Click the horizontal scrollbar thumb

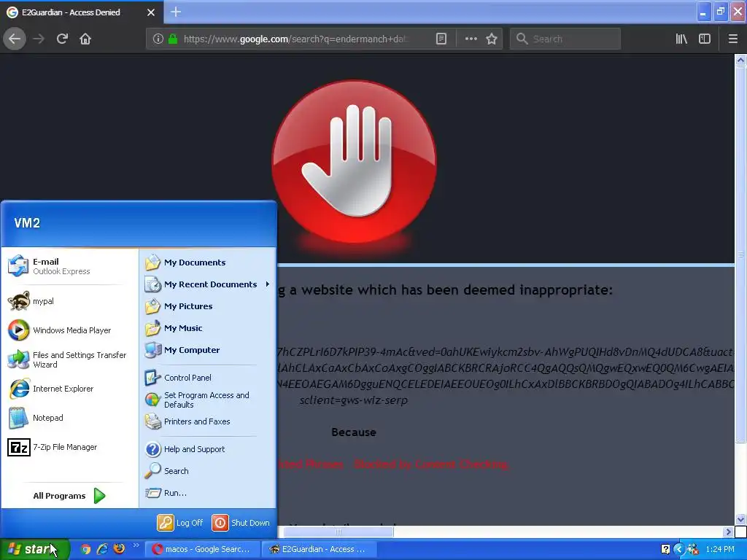pos(338,532)
